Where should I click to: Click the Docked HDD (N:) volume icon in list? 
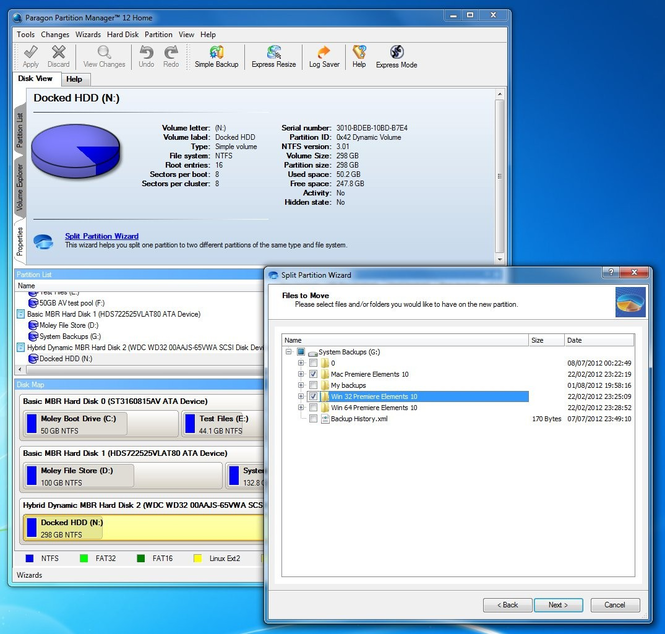click(x=33, y=358)
